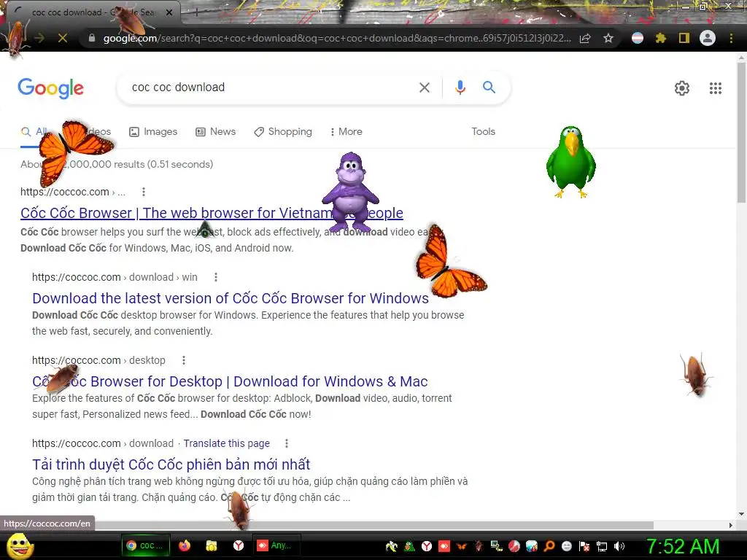Switch to Shopping results tab
The height and width of the screenshot is (560, 747).
click(x=283, y=131)
